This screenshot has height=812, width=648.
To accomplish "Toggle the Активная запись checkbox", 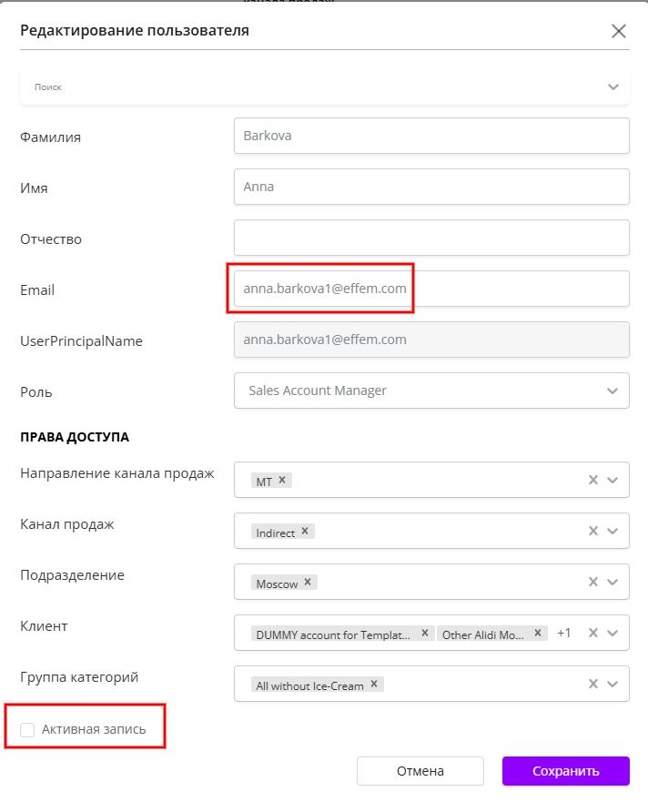I will pyautogui.click(x=28, y=730).
